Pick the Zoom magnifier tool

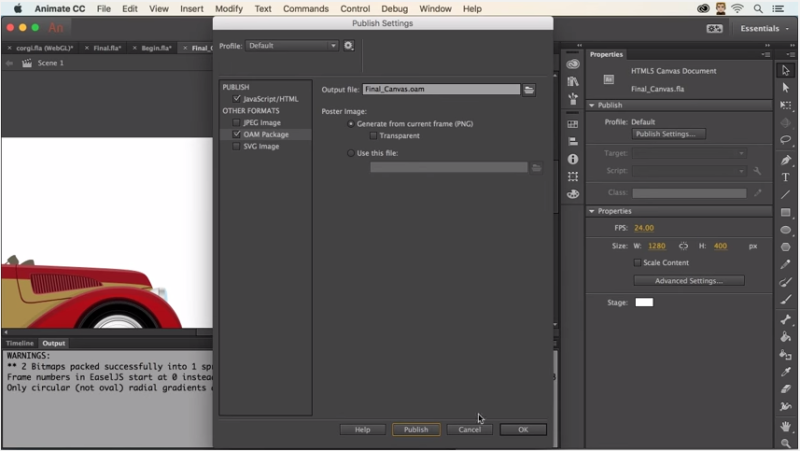click(786, 443)
